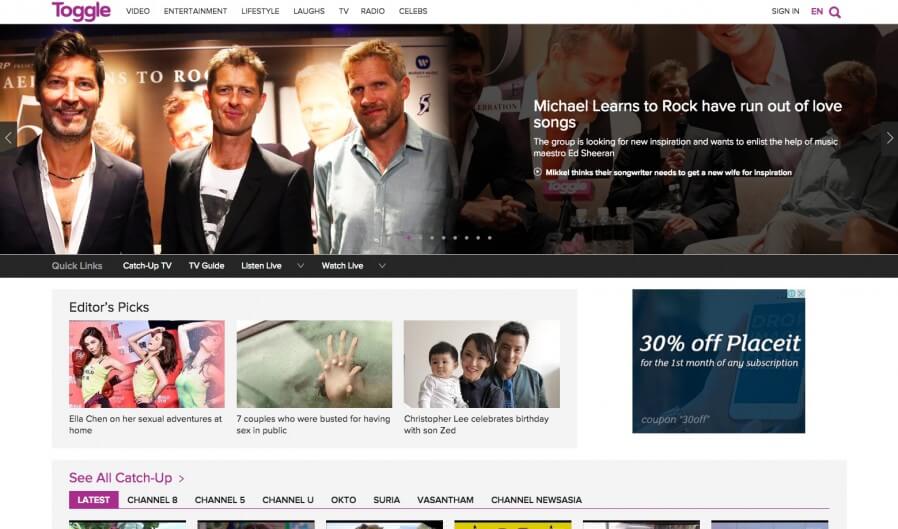This screenshot has height=529, width=898.
Task: Expand the Listen Live dropdown chevron
Action: (300, 266)
